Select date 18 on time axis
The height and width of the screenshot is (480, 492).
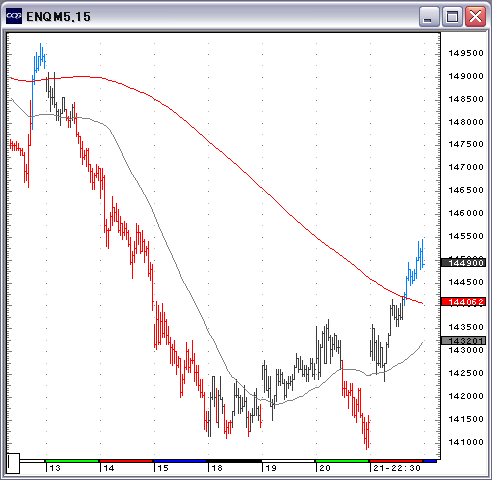point(217,468)
